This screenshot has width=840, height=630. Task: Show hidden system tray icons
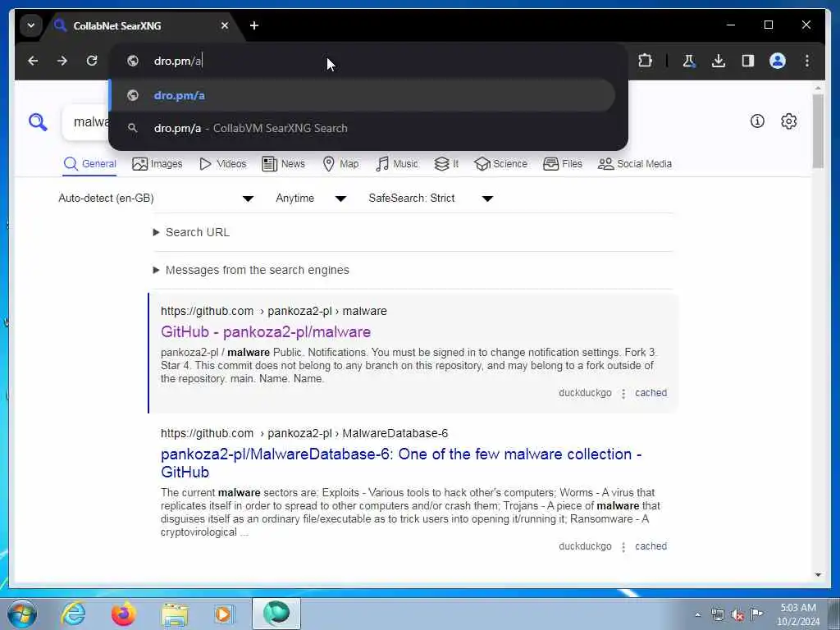(697, 615)
